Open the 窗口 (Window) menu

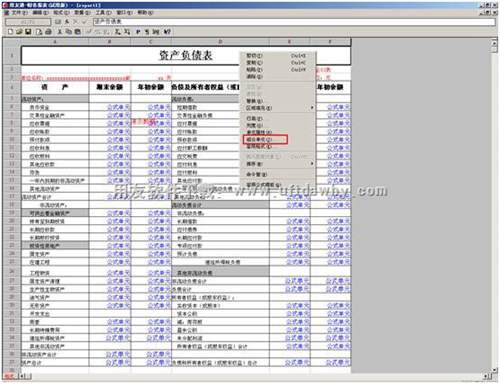[x=124, y=12]
